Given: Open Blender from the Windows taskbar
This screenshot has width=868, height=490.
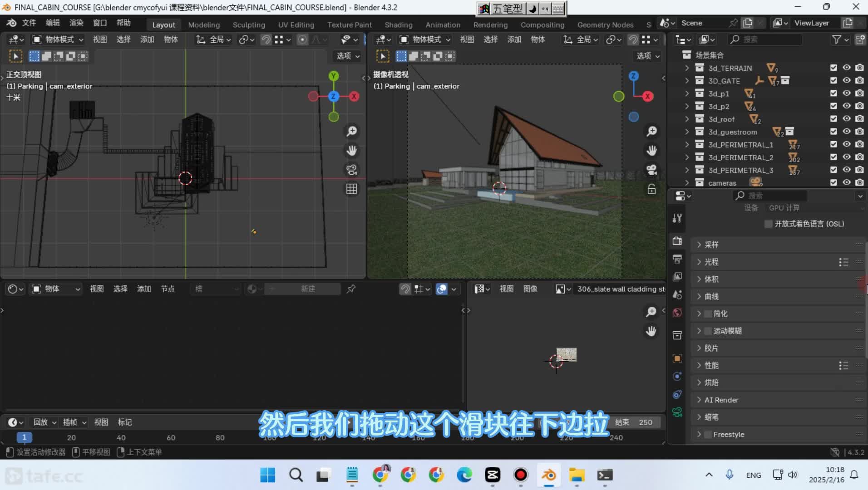Looking at the screenshot, I should point(548,475).
